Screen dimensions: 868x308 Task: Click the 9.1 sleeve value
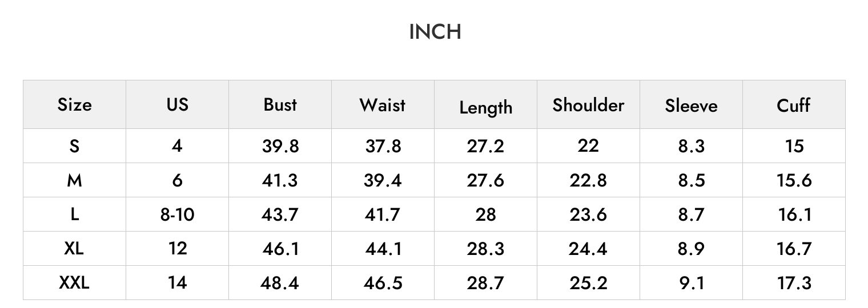[x=691, y=283]
